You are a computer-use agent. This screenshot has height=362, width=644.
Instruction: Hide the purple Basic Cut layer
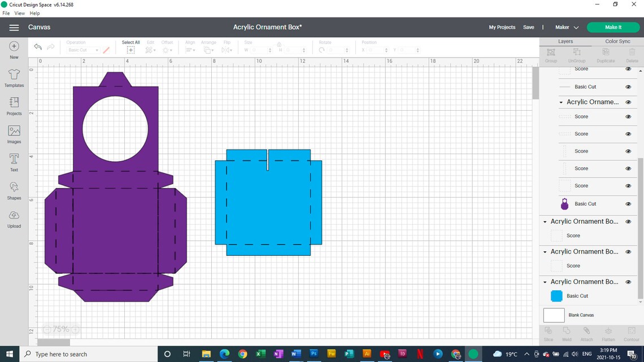(x=628, y=203)
